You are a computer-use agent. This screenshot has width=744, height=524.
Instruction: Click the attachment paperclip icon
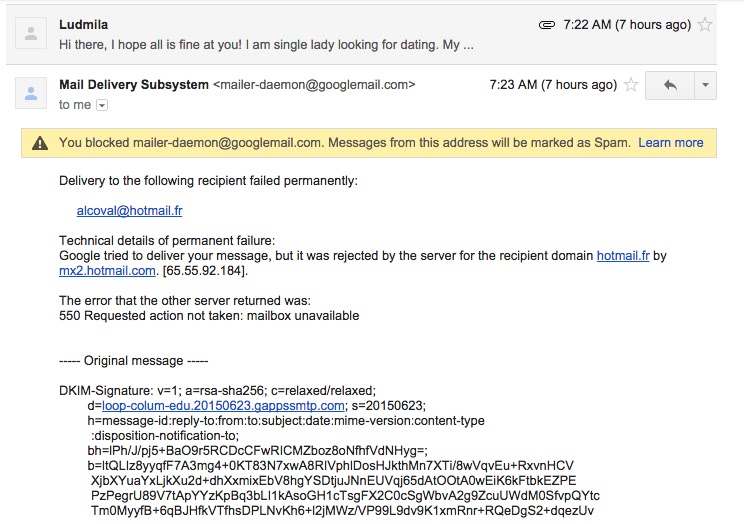546,24
